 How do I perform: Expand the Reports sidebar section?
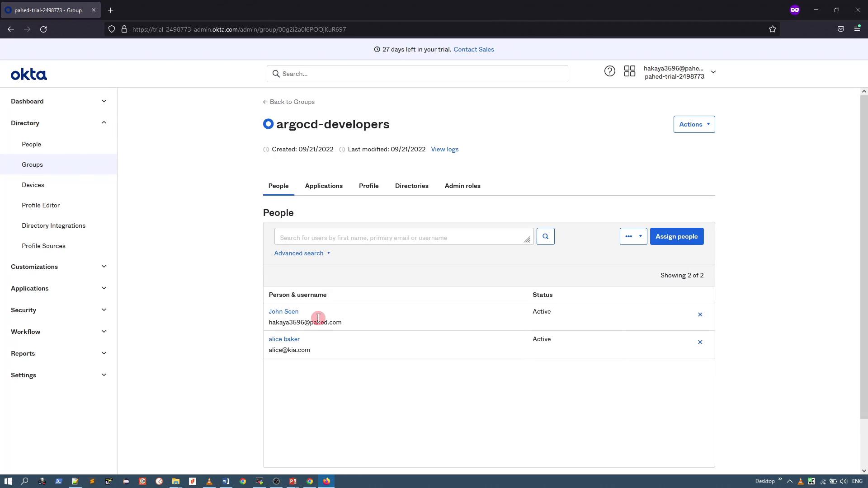(58, 353)
